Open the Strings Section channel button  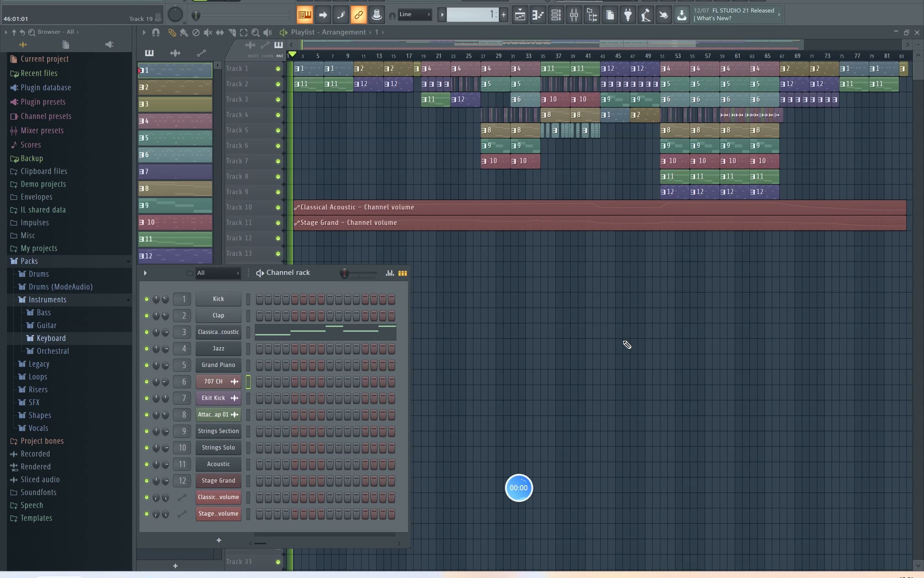tap(219, 431)
